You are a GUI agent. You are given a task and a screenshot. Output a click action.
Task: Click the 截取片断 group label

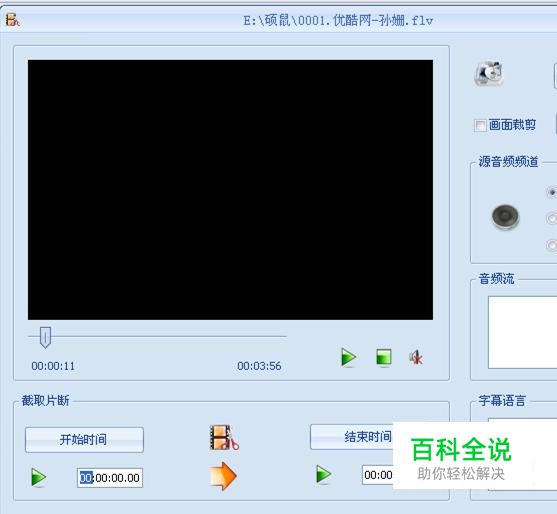(x=45, y=401)
